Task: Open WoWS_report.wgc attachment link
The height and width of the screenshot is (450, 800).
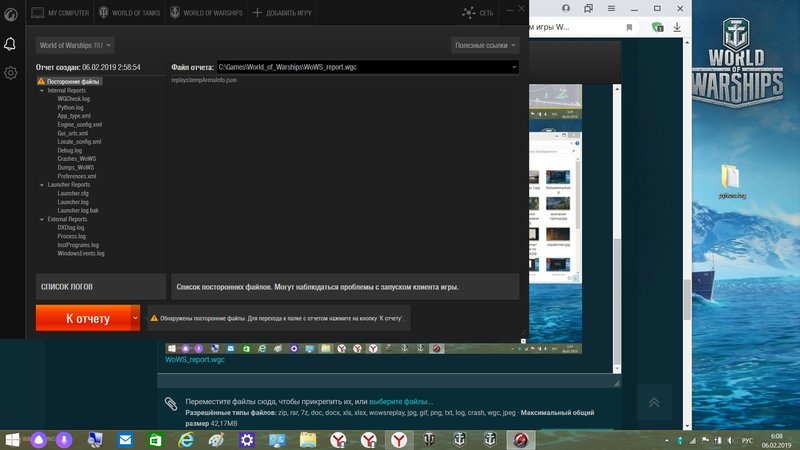Action: (194, 360)
